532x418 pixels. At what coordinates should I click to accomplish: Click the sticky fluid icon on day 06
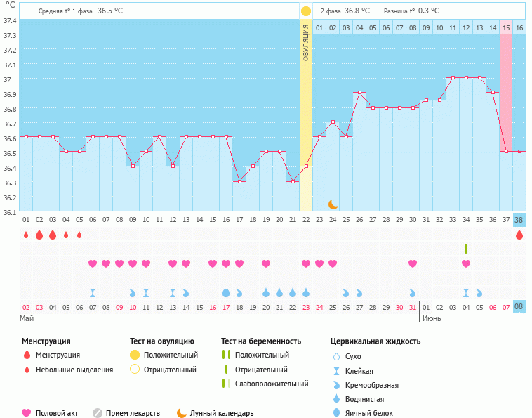[93, 292]
